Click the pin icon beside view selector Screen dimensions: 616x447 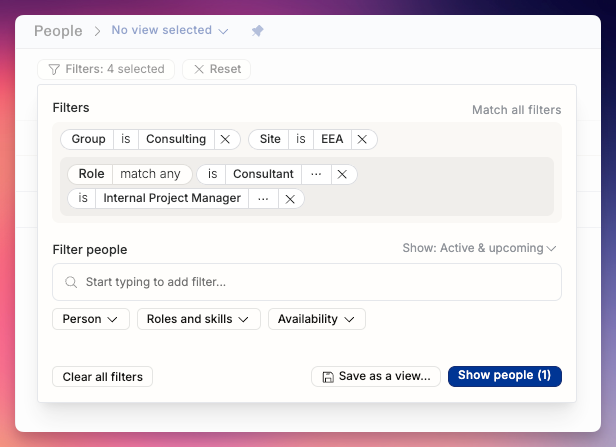pos(257,31)
